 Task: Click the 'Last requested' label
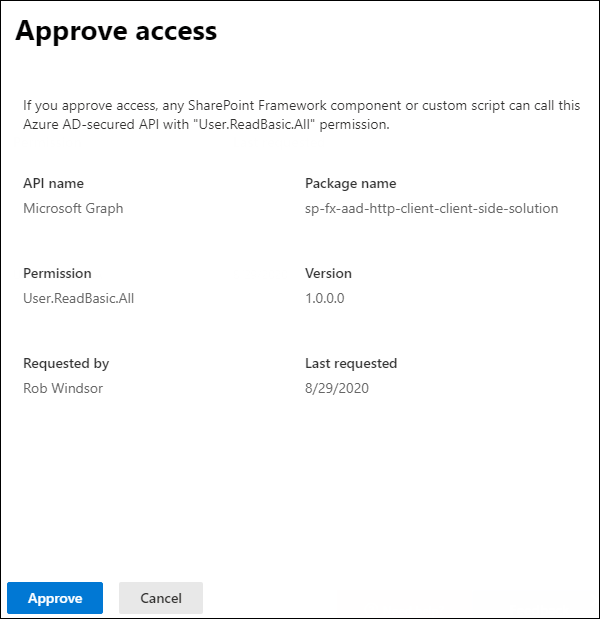point(351,364)
